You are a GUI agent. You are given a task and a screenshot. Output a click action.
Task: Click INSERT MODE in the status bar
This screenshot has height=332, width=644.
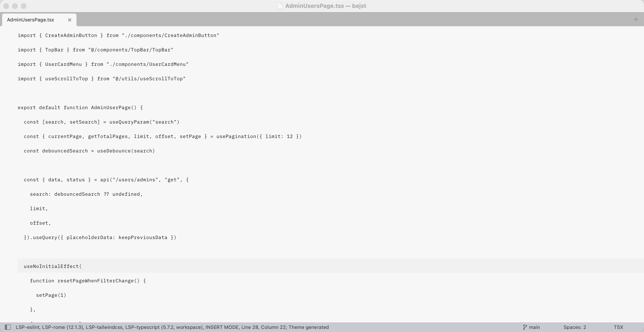pyautogui.click(x=222, y=327)
